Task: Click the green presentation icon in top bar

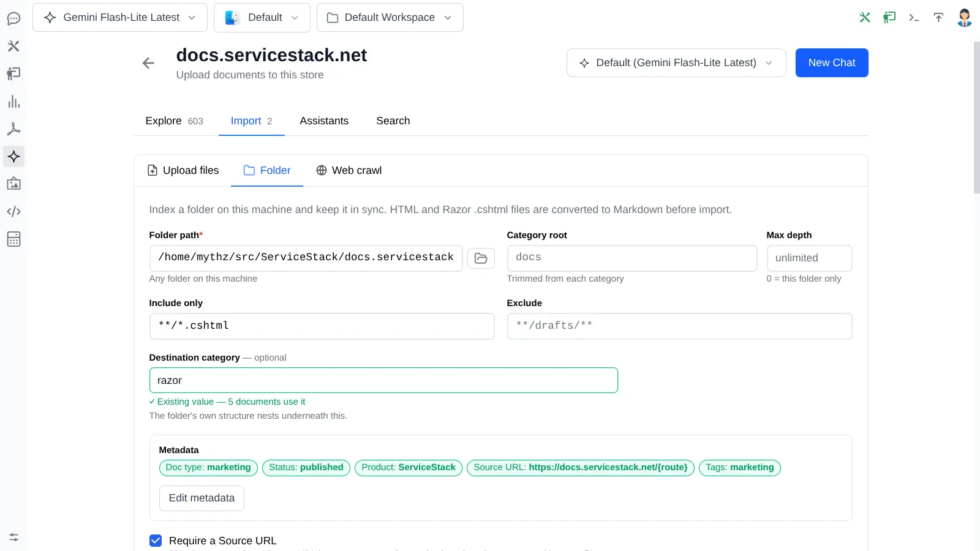Action: tap(889, 17)
